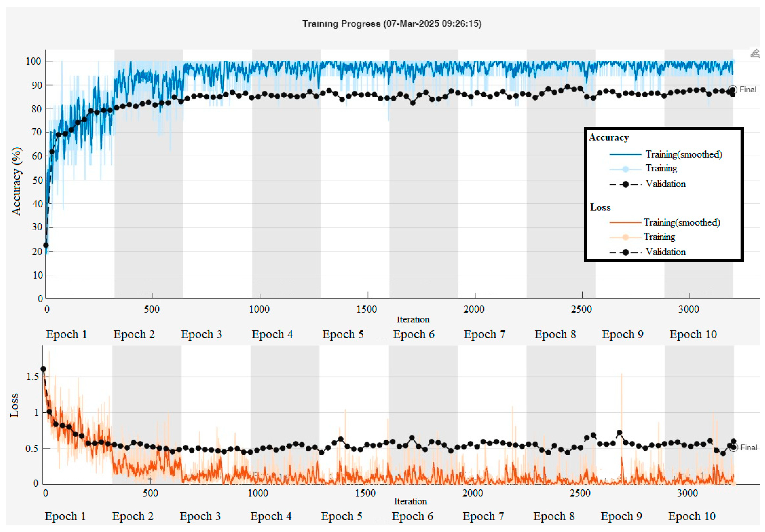Click the Training Progress title text

[x=392, y=24]
